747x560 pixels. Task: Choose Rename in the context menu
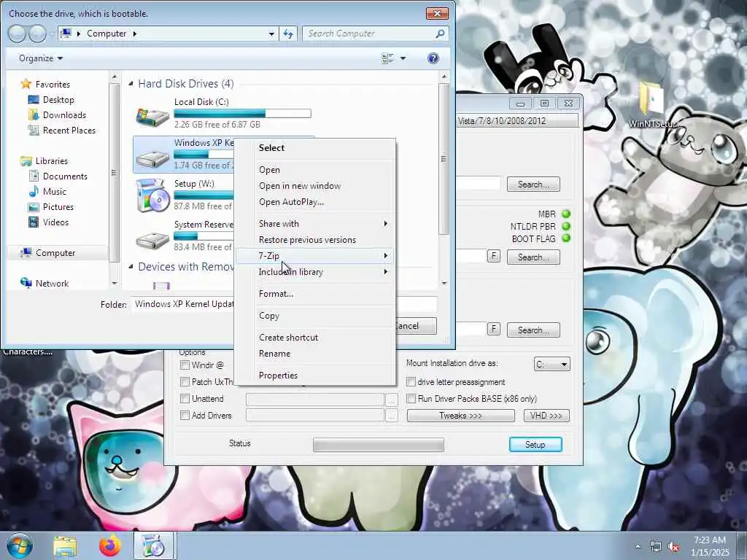(x=314, y=354)
